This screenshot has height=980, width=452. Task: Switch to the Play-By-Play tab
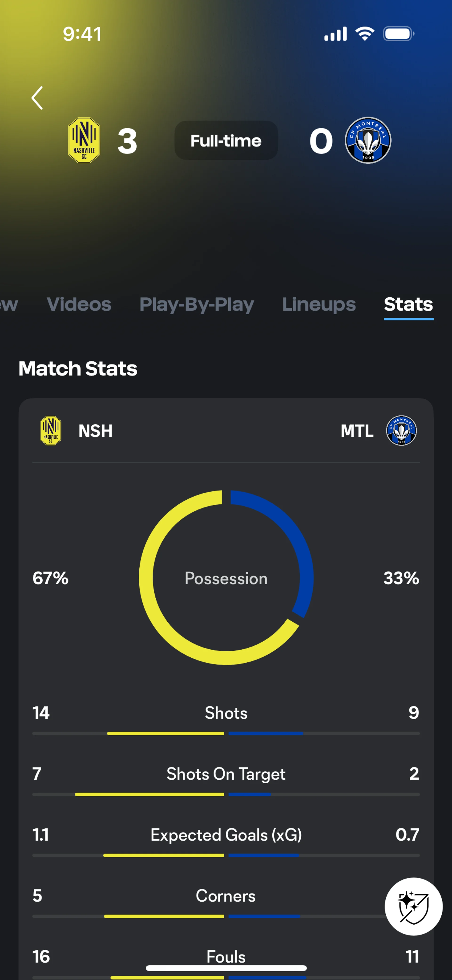[196, 304]
